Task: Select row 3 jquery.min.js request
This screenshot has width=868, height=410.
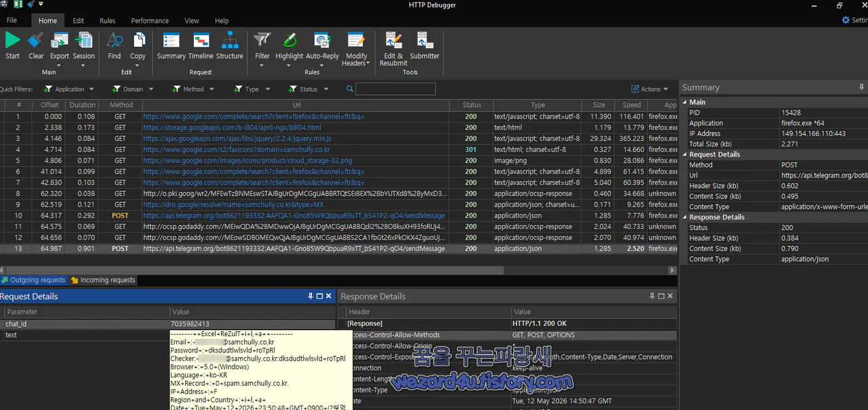Action: coord(339,138)
